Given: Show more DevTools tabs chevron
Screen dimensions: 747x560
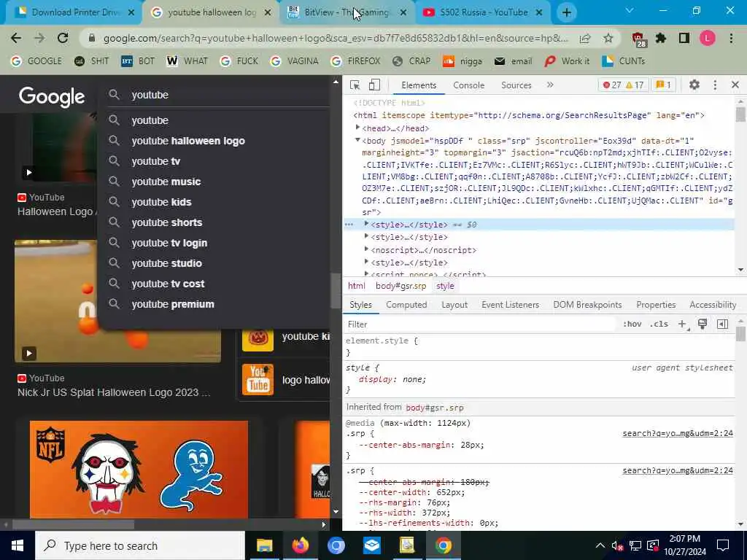Looking at the screenshot, I should coord(550,85).
